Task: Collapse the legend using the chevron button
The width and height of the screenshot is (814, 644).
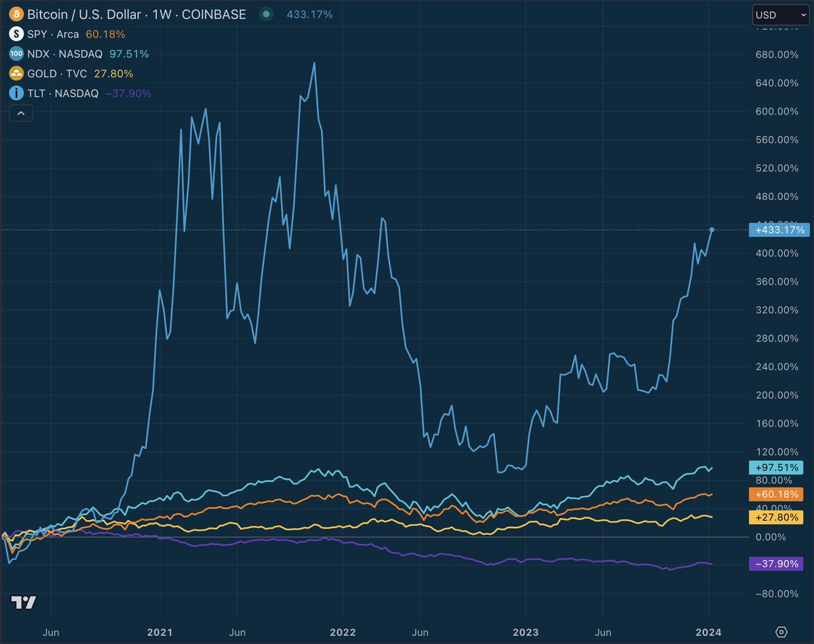Action: [20, 113]
